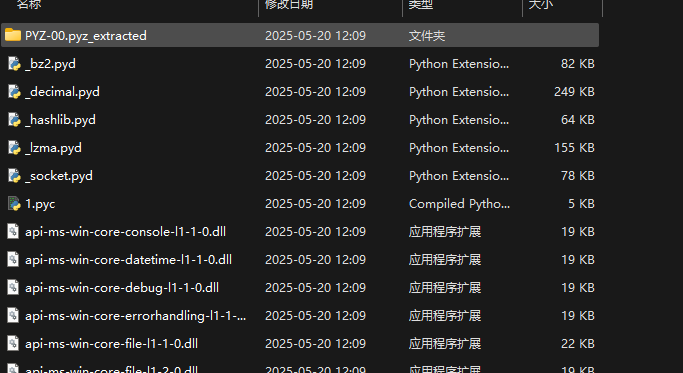Select the _hashlib.pyd file icon
The width and height of the screenshot is (683, 373).
pos(14,119)
